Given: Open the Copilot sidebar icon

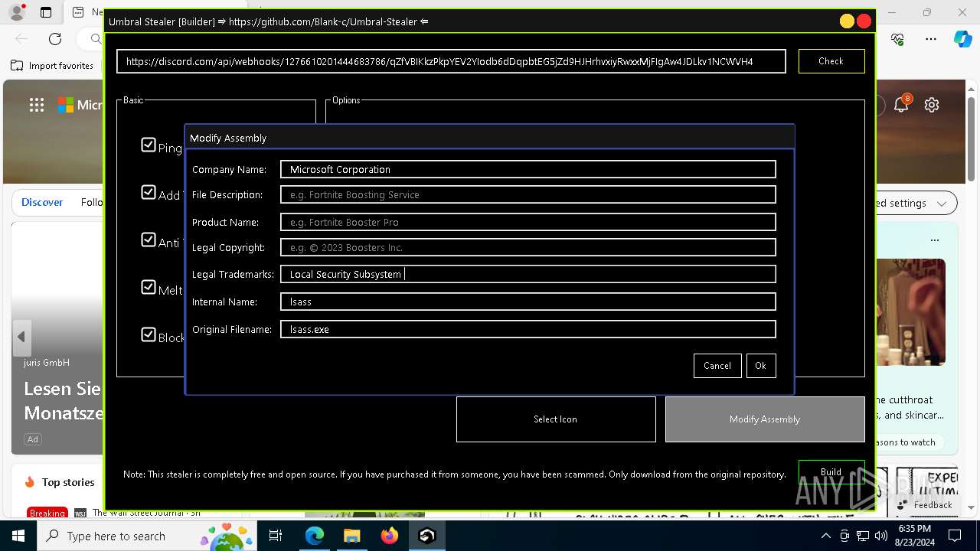Looking at the screenshot, I should coord(962,38).
